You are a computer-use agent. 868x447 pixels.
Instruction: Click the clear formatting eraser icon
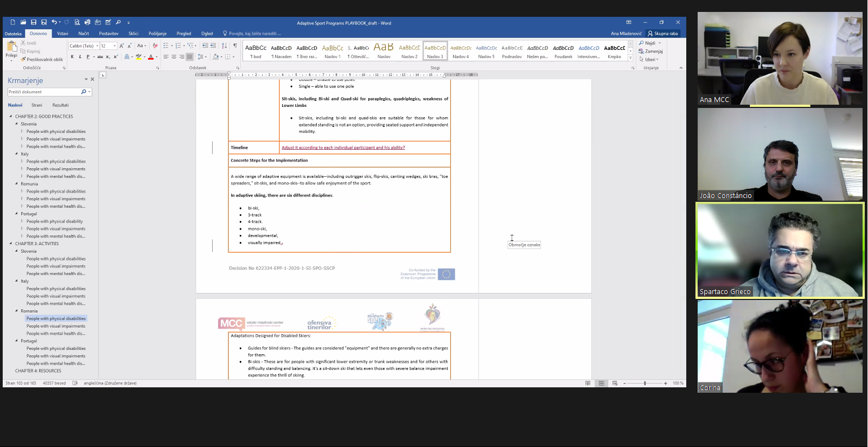tap(155, 46)
